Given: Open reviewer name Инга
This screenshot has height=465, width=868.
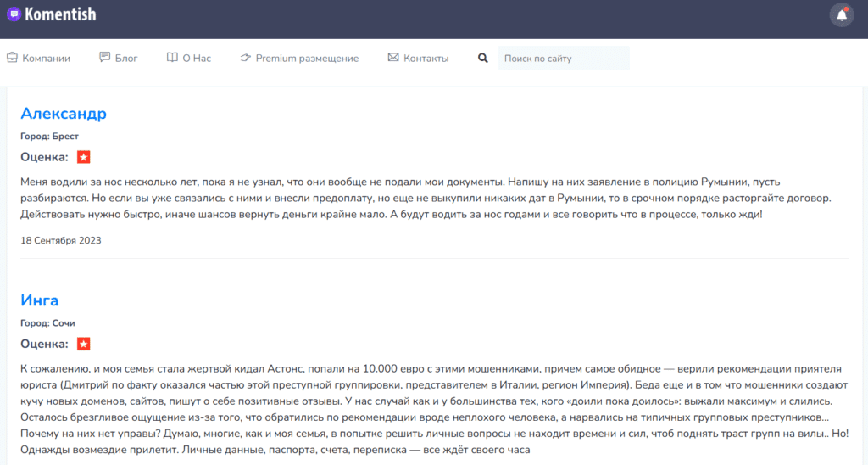Looking at the screenshot, I should tap(40, 300).
